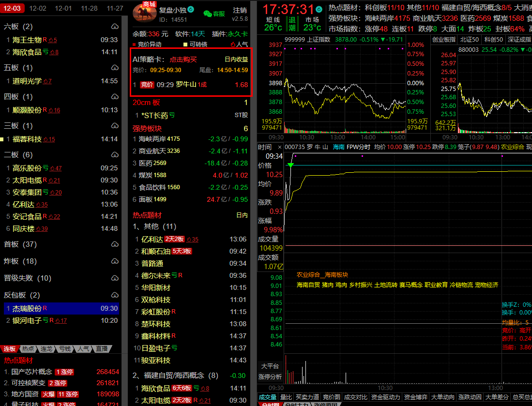Click the refresh icon beside the clock

point(319,9)
